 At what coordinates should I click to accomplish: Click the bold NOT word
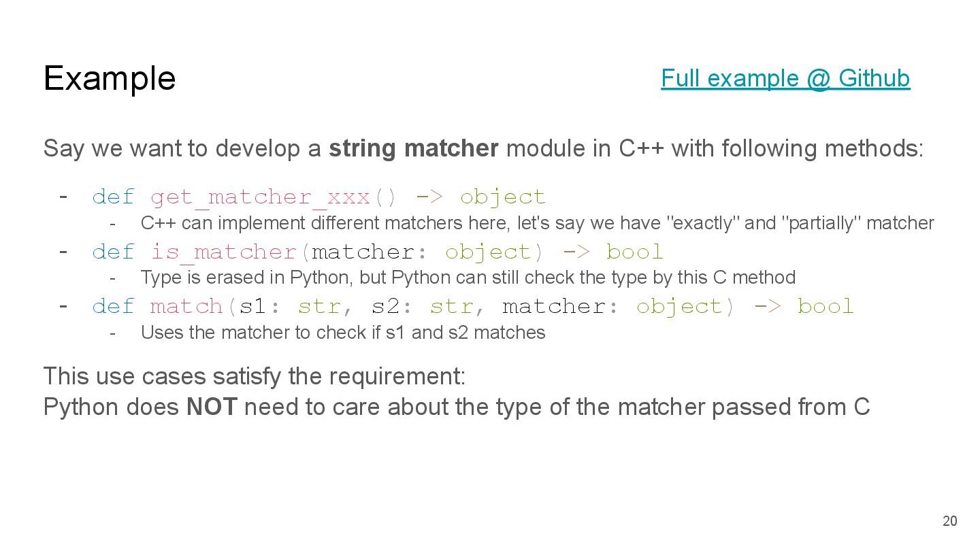(x=212, y=407)
